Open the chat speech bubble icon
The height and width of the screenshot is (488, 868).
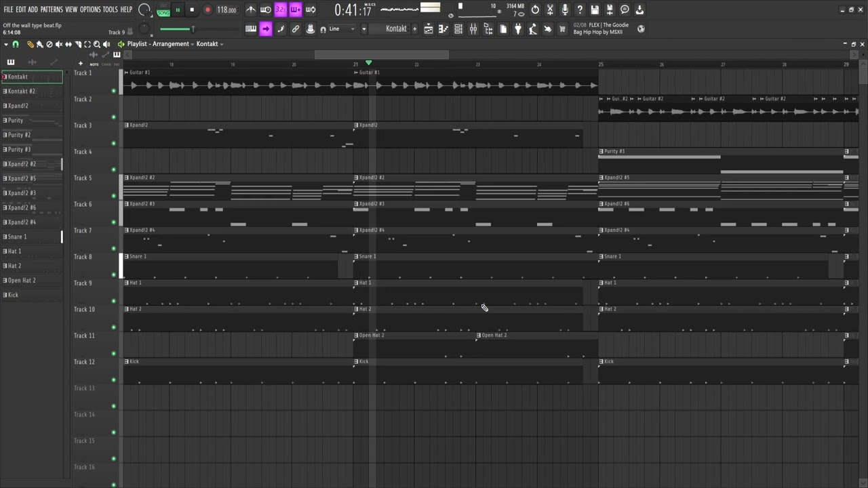625,9
